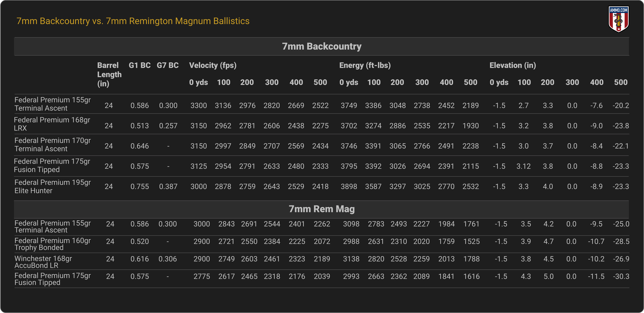Click energy value '2020'
This screenshot has height=313, width=644.
(421, 241)
